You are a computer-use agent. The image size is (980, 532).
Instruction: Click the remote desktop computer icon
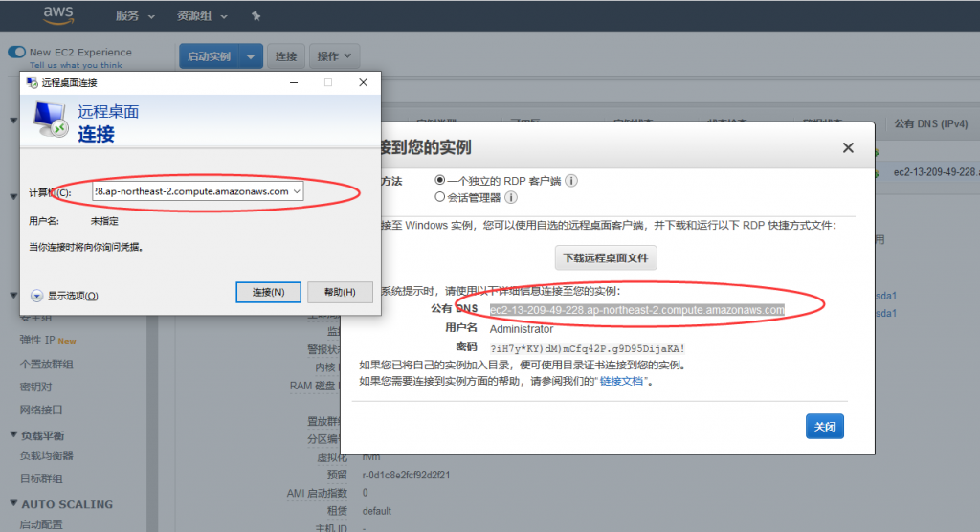pyautogui.click(x=50, y=121)
